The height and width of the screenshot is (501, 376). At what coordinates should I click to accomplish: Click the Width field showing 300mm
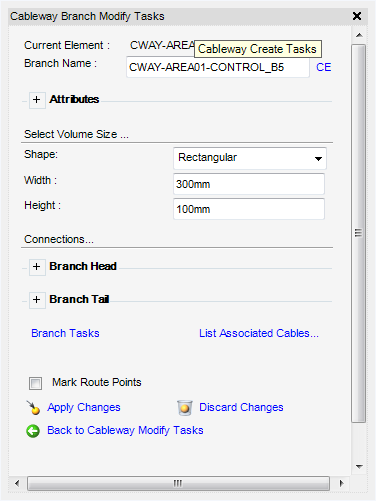pyautogui.click(x=249, y=184)
